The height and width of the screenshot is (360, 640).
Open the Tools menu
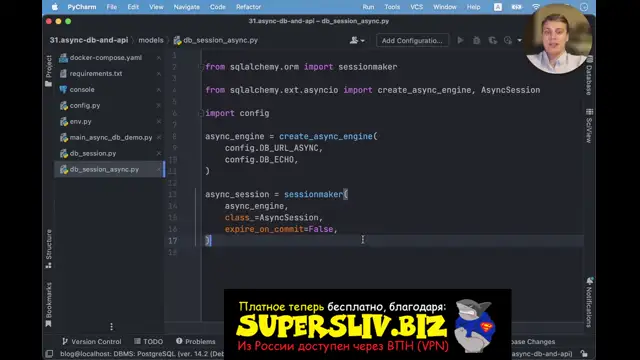click(x=392, y=7)
